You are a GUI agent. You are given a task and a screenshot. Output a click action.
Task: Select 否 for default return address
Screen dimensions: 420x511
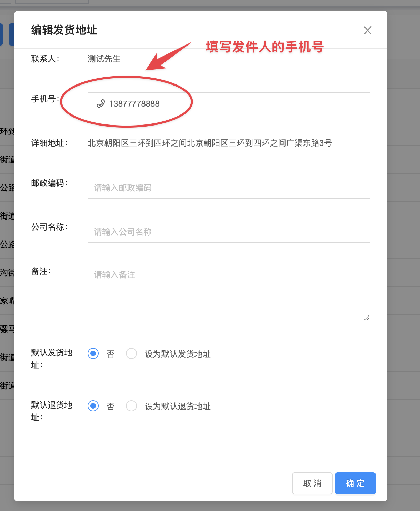tap(93, 406)
